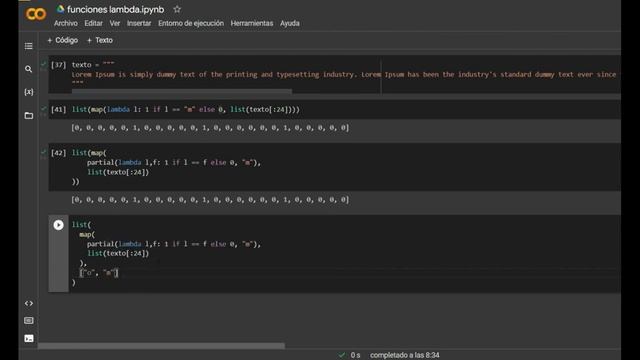
Task: Open the Editar menu
Action: (93, 23)
